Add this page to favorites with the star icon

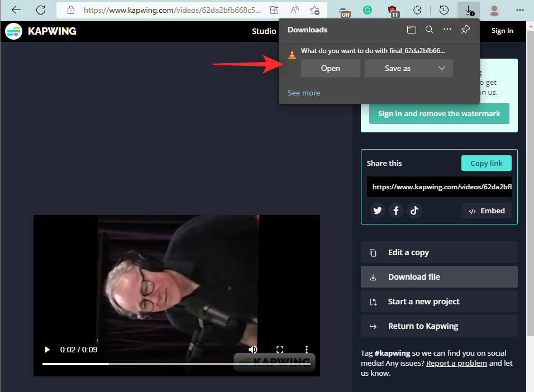(314, 10)
